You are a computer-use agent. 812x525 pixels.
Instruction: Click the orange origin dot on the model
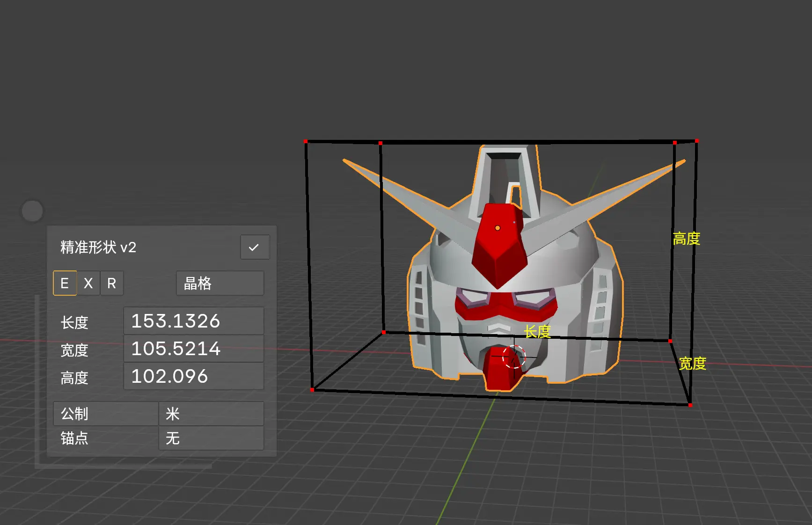tap(497, 228)
